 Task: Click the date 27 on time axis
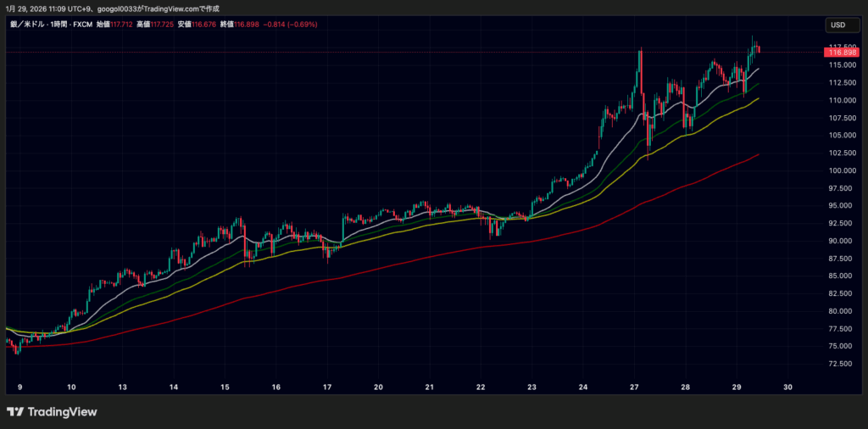pos(633,387)
